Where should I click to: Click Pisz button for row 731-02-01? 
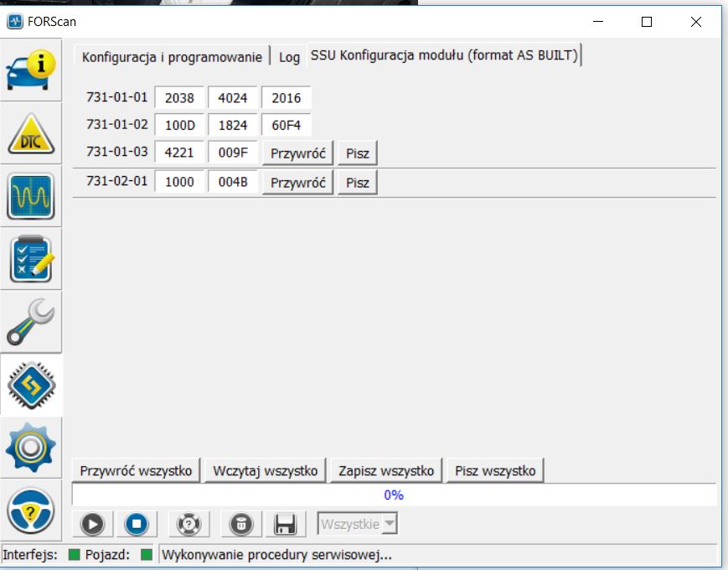[x=358, y=183]
